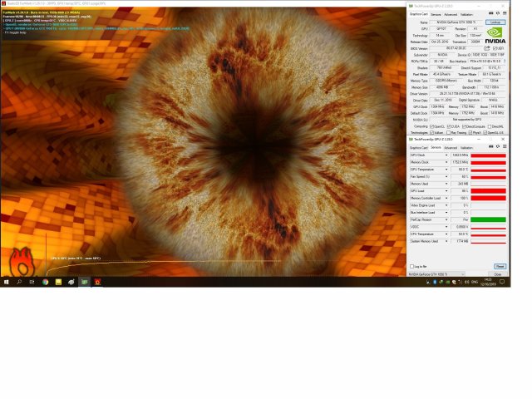Switch to the Validation tab in the upper GPU-Z window
532x399 pixels.
pyautogui.click(x=467, y=14)
